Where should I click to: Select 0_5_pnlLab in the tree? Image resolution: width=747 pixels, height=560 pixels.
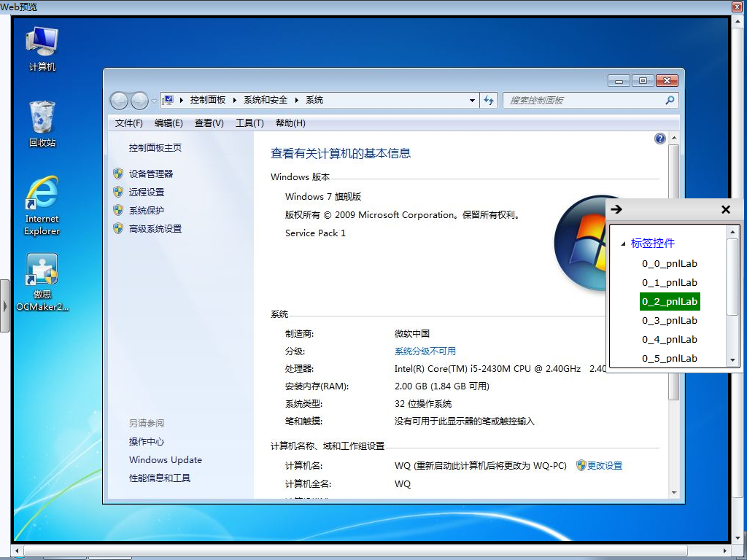click(x=670, y=359)
